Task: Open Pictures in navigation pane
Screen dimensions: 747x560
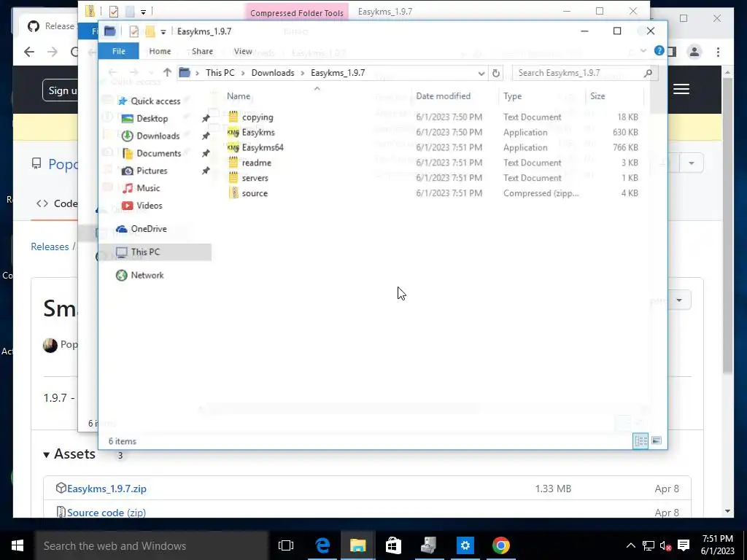Action: [x=152, y=171]
